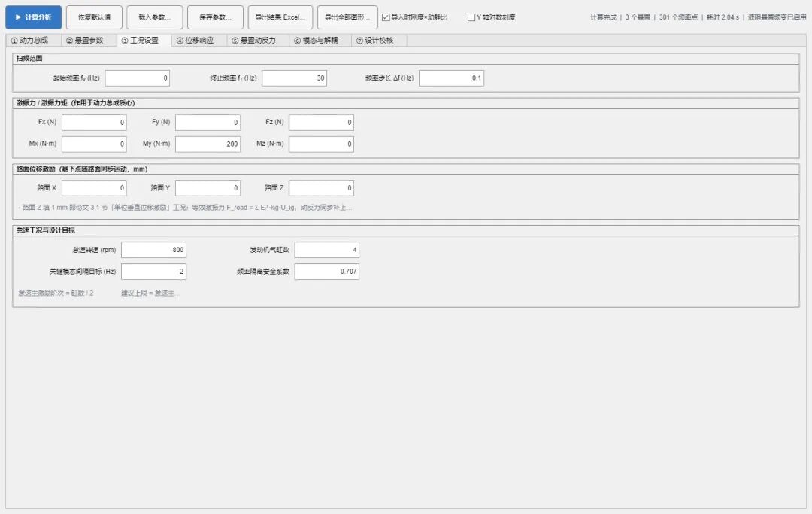
Task: Select the Mx (N·m) moment field
Action: click(94, 144)
